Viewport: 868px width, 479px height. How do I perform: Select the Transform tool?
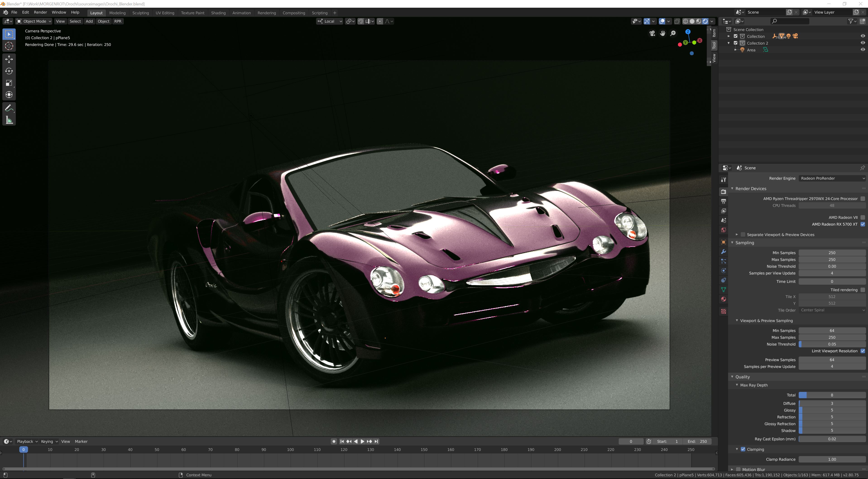[9, 95]
